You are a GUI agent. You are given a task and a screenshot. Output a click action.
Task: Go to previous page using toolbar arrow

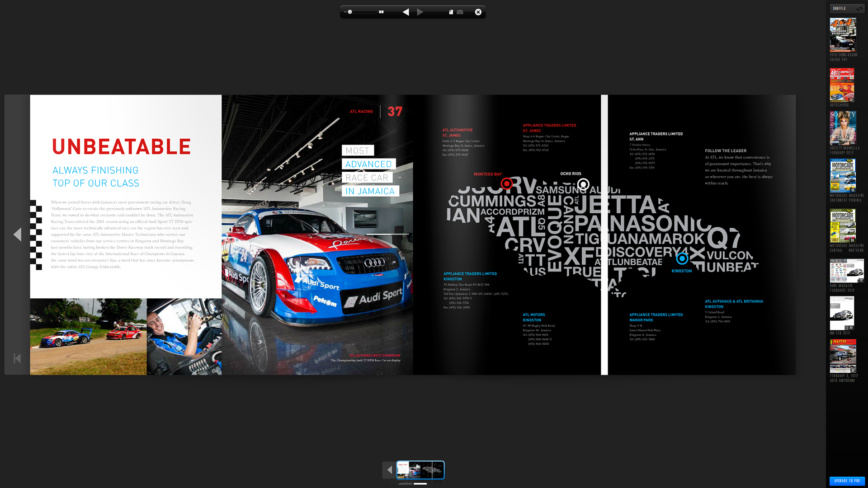406,12
